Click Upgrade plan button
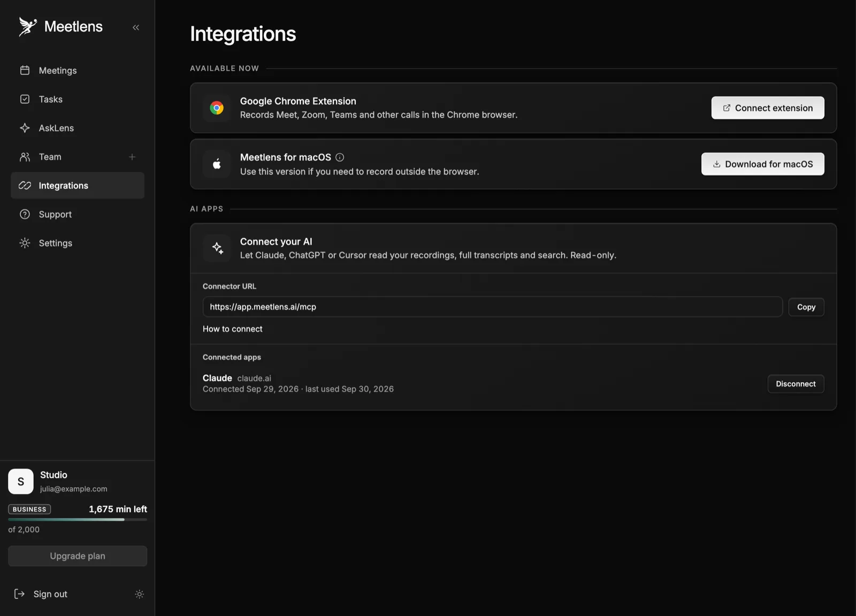Image resolution: width=856 pixels, height=616 pixels. point(78,556)
